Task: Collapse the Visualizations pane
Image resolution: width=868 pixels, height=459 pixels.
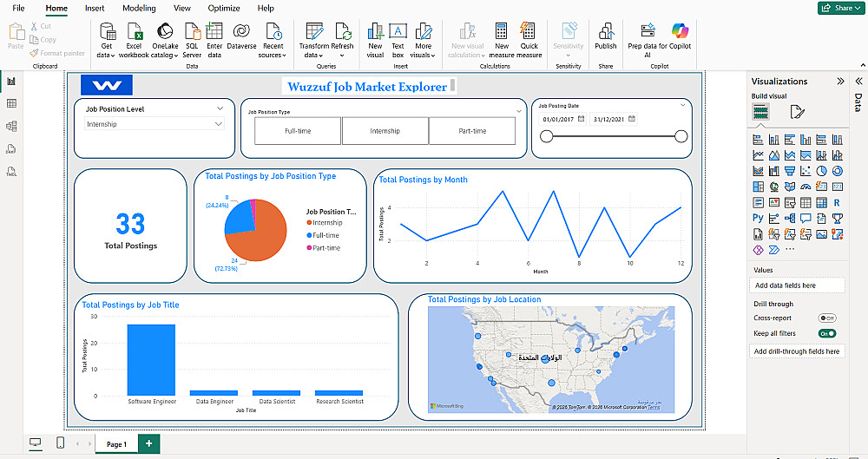Action: (841, 82)
